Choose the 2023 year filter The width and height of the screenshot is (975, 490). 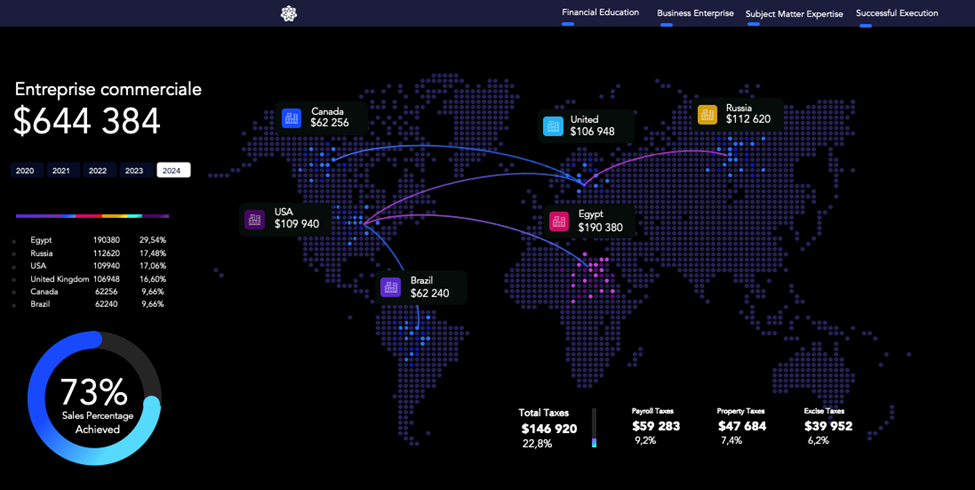pyautogui.click(x=134, y=171)
